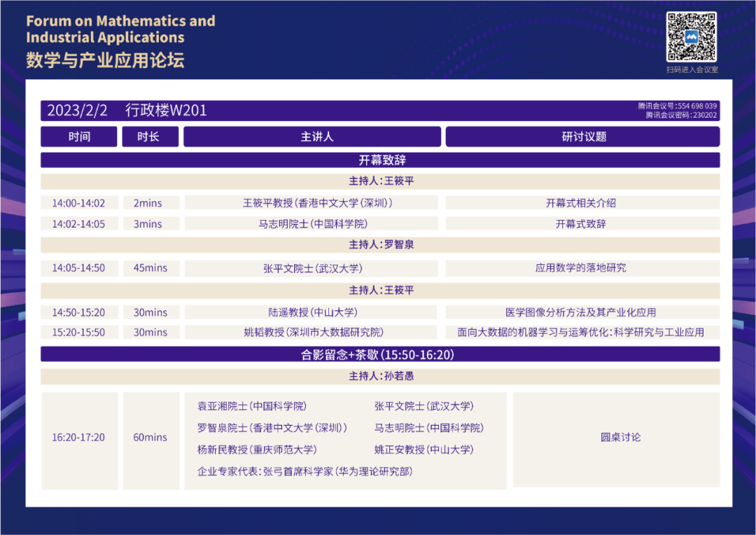Click the 开幕致辞 section banner
756x535 pixels.
click(x=380, y=160)
